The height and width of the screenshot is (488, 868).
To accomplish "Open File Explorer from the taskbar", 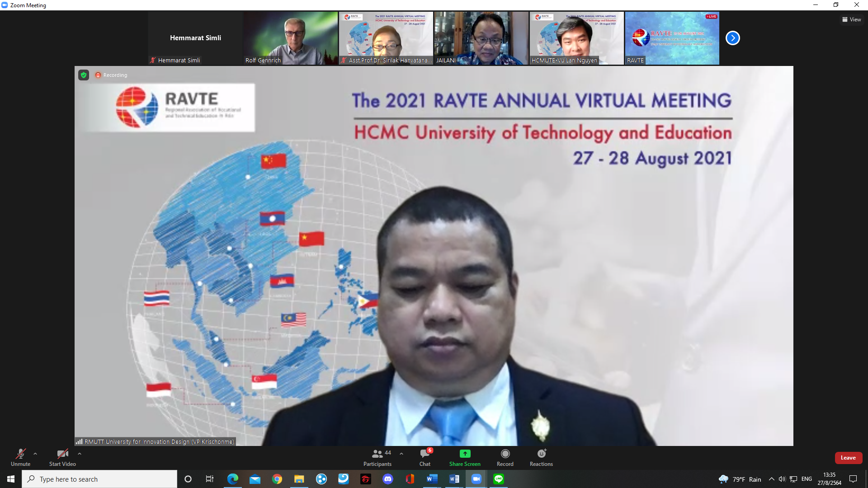I will [x=299, y=479].
